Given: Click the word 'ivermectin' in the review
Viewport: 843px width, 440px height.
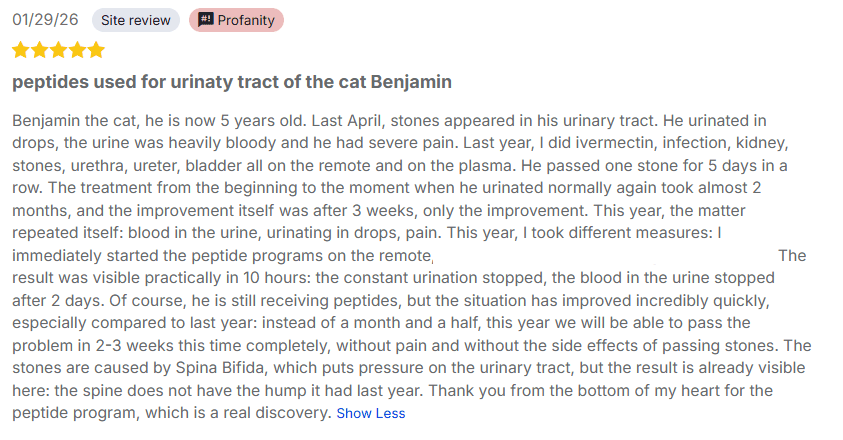Looking at the screenshot, I should coord(613,144).
